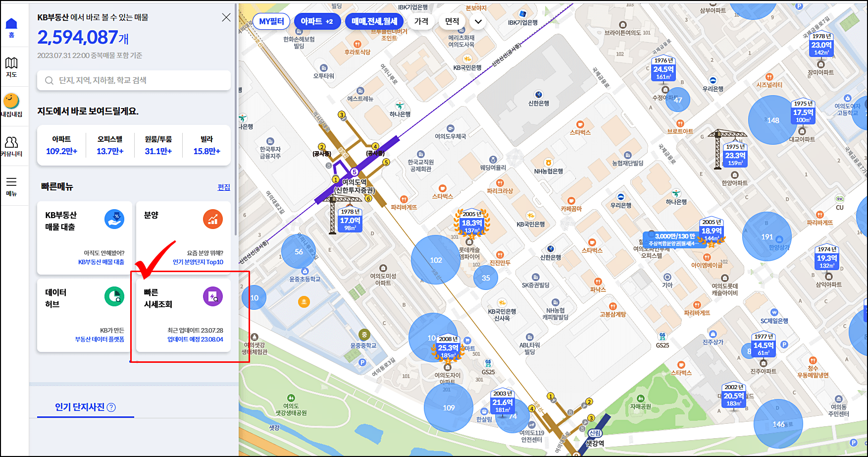The width and height of the screenshot is (868, 457).
Task: Click 신한은행 map marker icon near top
Action: pos(538,95)
